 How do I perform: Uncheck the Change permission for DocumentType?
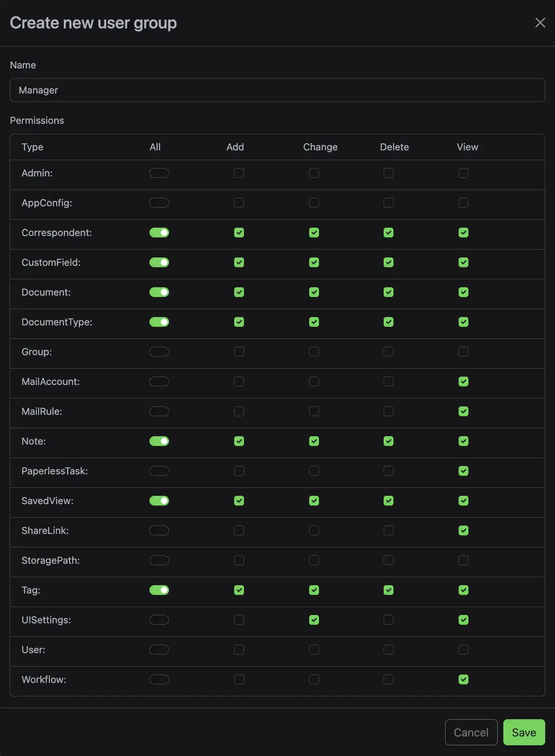[314, 322]
